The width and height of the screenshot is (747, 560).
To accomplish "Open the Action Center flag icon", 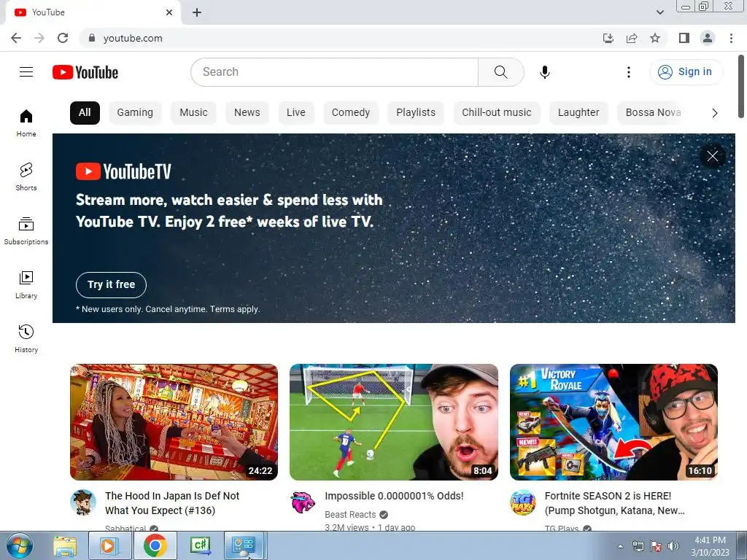I will (x=656, y=546).
